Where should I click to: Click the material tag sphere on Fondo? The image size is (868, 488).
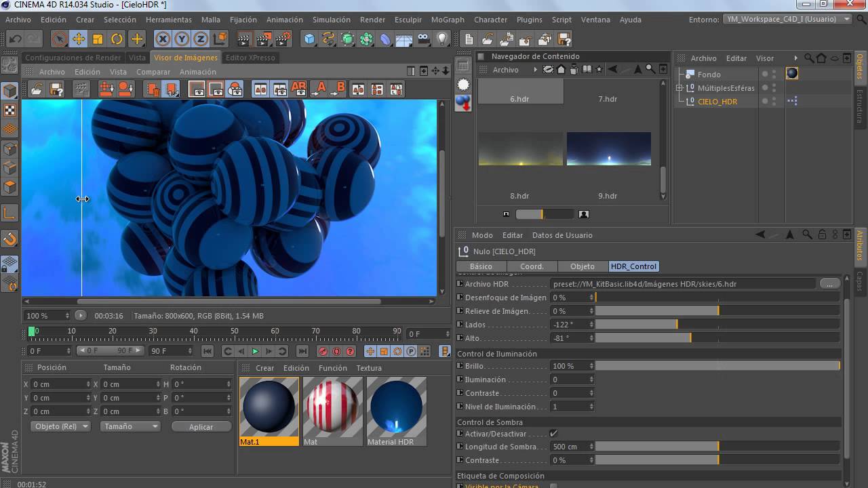(x=792, y=74)
